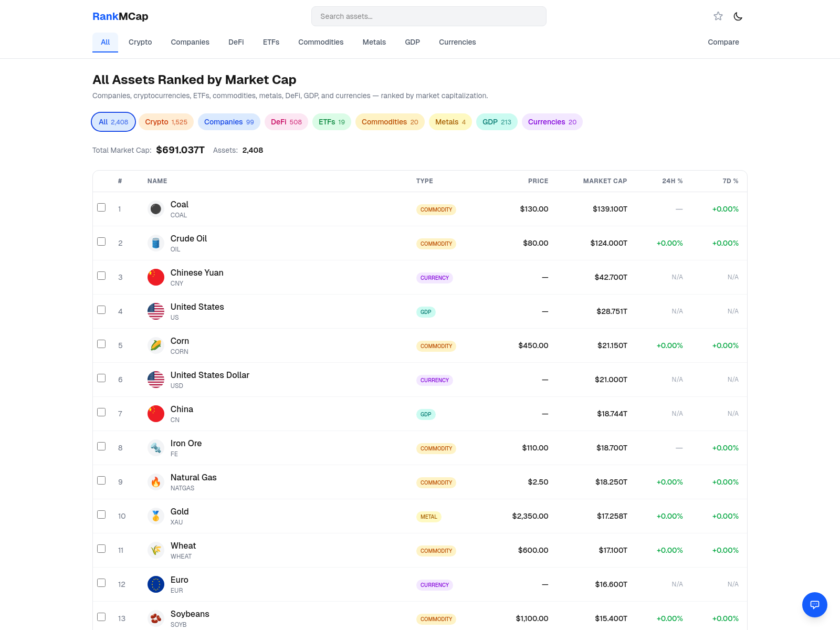The width and height of the screenshot is (840, 630).
Task: Switch to the Crypto navigation tab
Action: [x=140, y=42]
